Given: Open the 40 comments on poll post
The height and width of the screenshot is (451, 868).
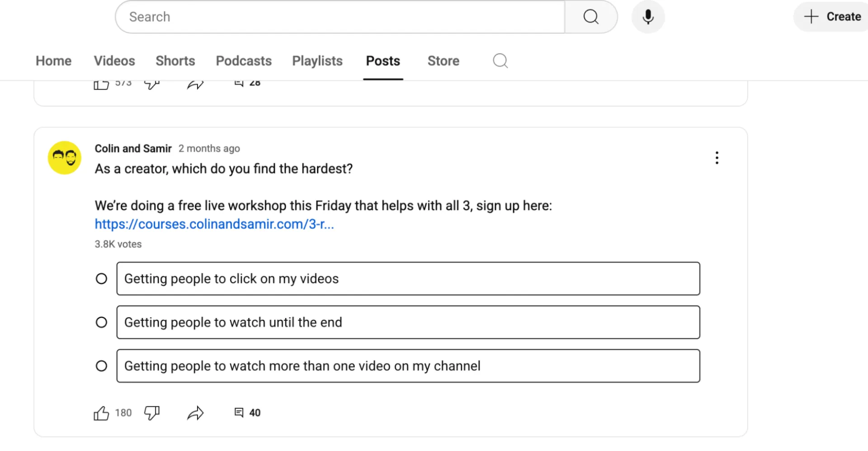Looking at the screenshot, I should click(247, 413).
